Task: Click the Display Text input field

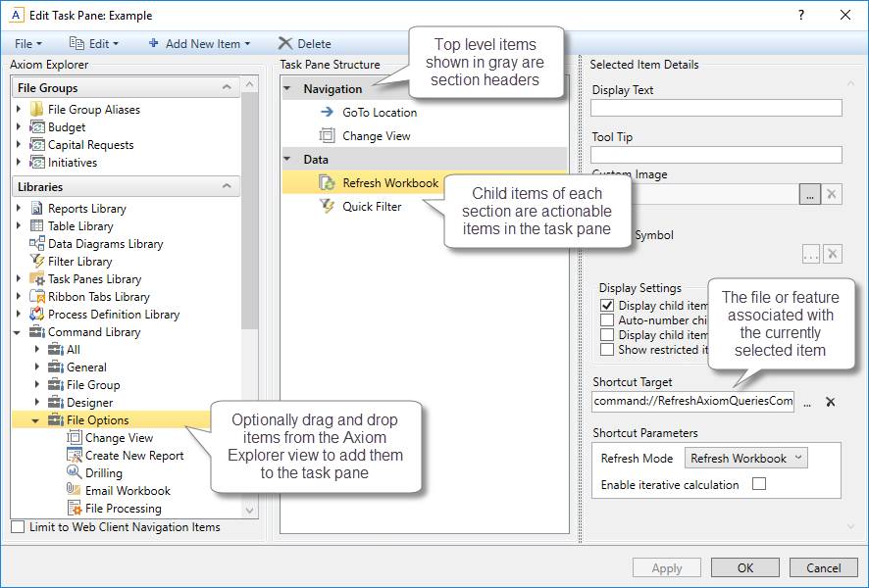Action: pyautogui.click(x=716, y=108)
